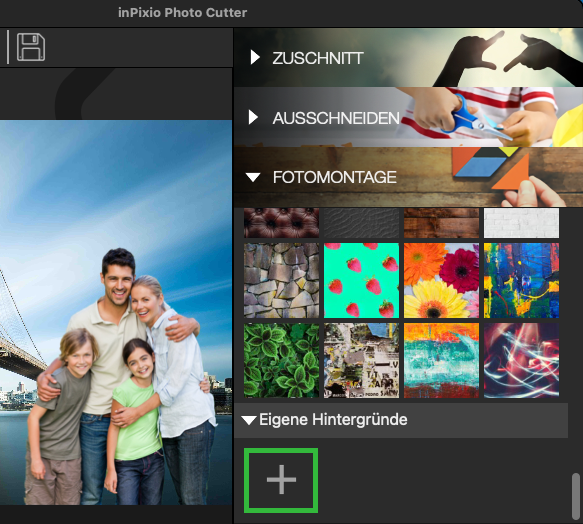The height and width of the screenshot is (524, 583).
Task: Select the white brick wall background
Action: [x=521, y=223]
